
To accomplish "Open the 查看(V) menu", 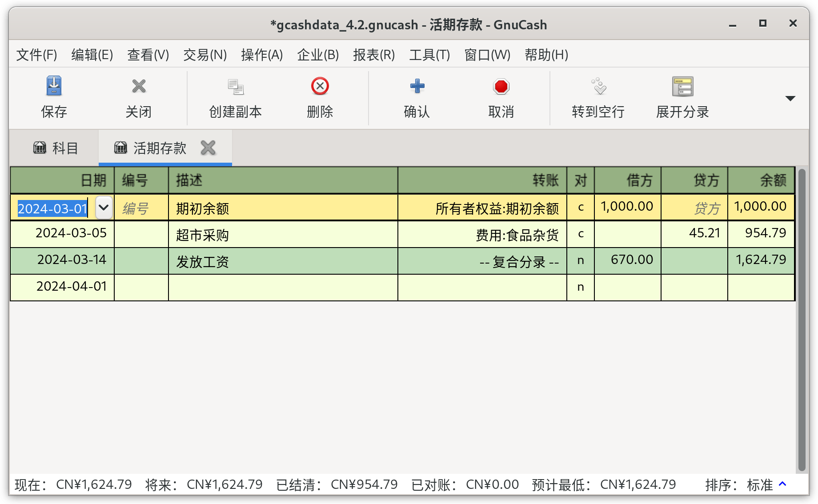I will [x=148, y=55].
